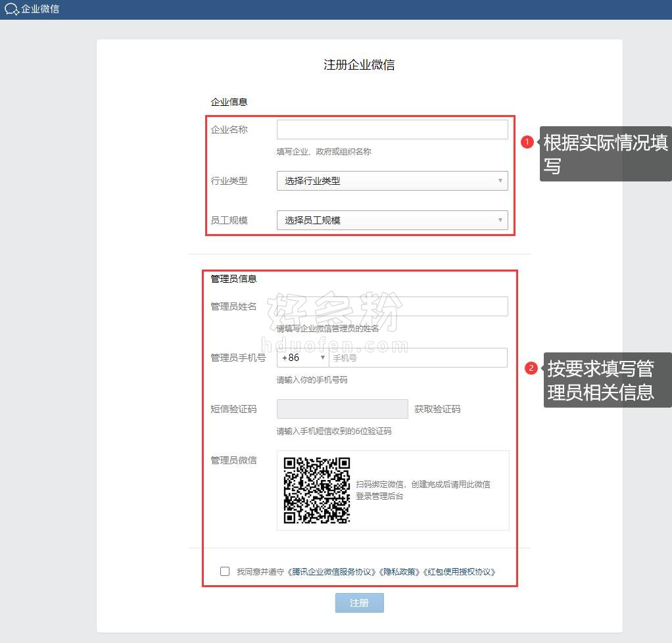This screenshot has height=643, width=672.
Task: Click the 员工规模 label
Action: pyautogui.click(x=229, y=220)
